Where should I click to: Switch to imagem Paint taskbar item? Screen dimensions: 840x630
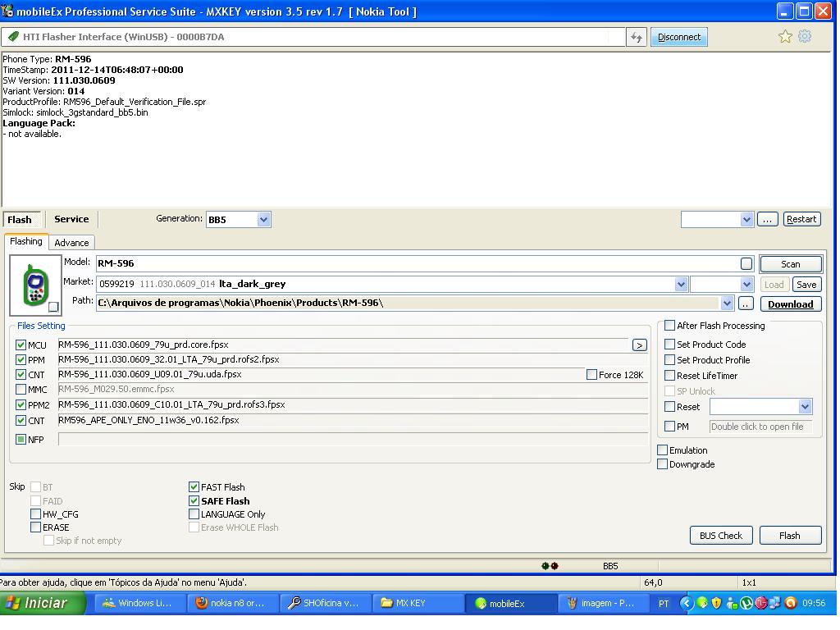coord(603,603)
